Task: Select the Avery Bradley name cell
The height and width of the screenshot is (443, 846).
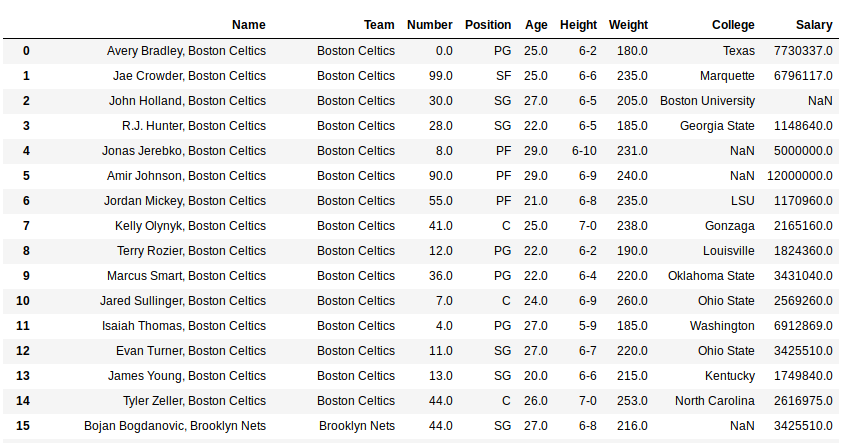Action: coord(186,51)
